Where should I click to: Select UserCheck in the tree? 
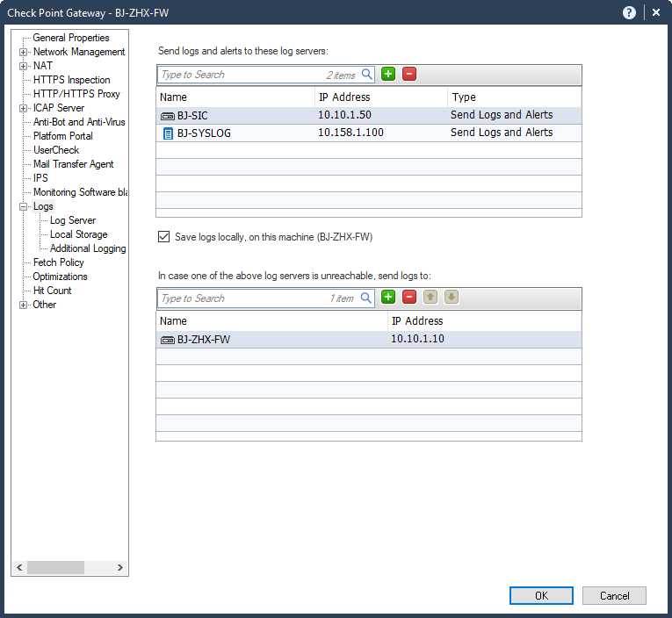pos(56,150)
